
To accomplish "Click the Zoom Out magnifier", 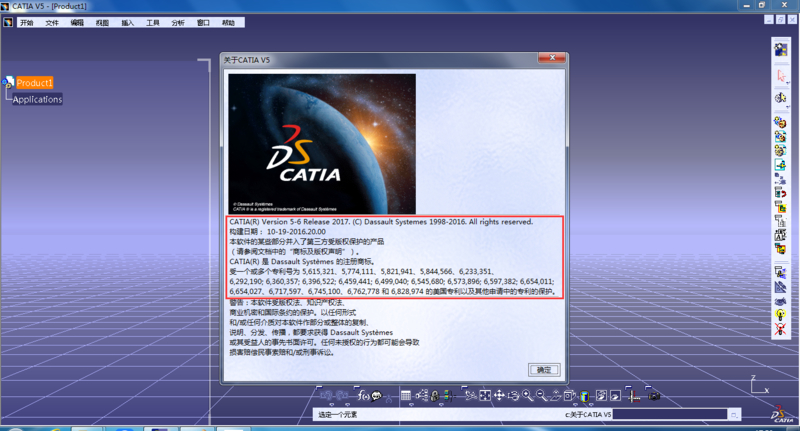I will click(x=542, y=396).
